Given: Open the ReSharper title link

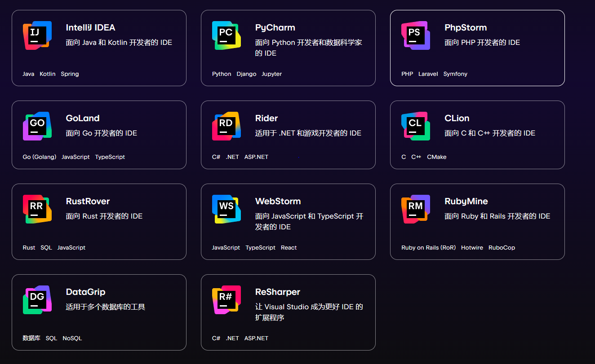Looking at the screenshot, I should pos(278,292).
